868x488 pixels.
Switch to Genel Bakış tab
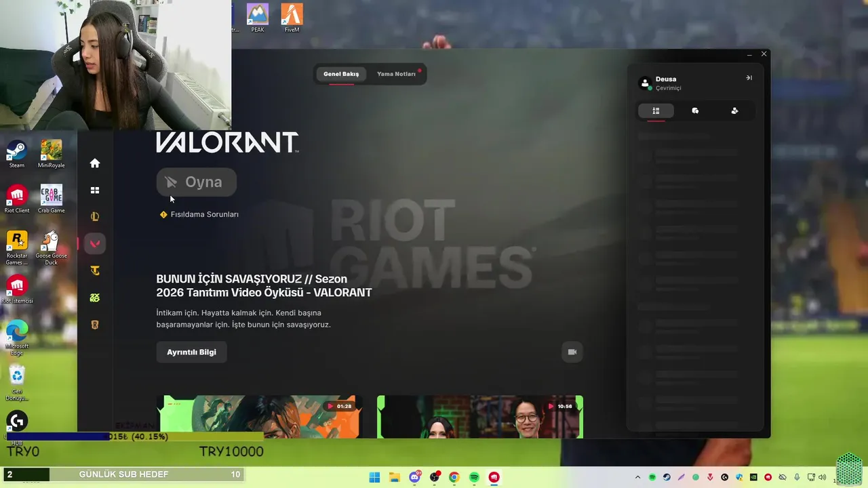coord(341,74)
